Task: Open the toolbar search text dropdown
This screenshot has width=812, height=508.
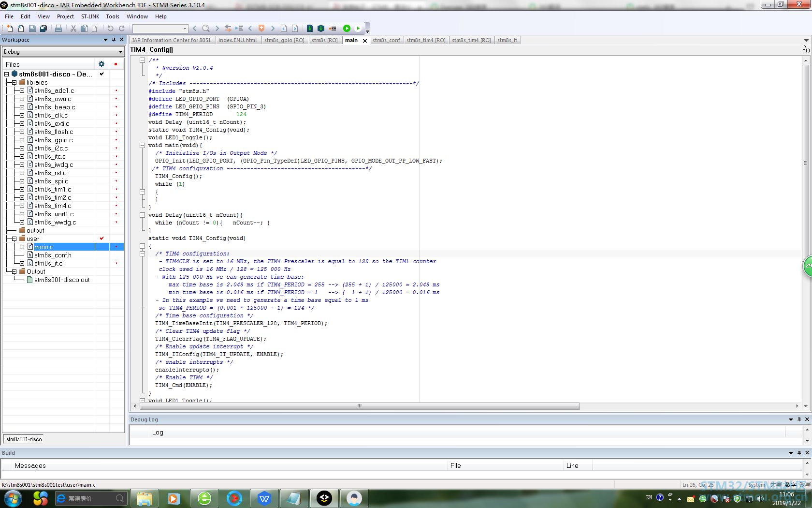Action: [x=185, y=29]
